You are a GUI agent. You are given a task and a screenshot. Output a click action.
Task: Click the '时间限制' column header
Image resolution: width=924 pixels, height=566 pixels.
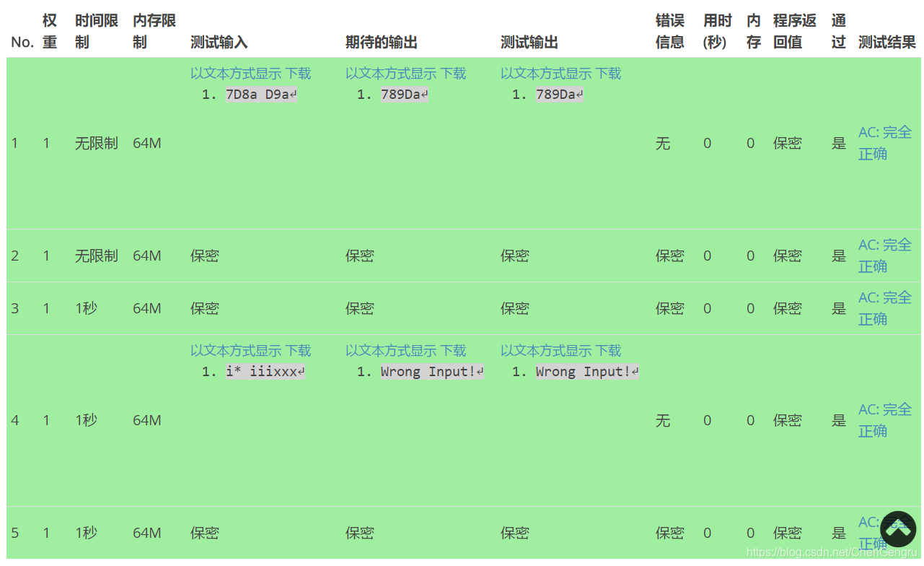click(97, 32)
